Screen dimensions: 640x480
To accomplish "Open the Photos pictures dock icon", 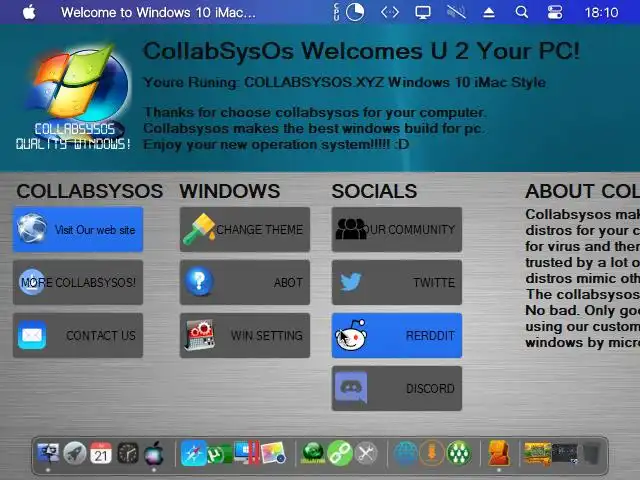I will (273, 453).
